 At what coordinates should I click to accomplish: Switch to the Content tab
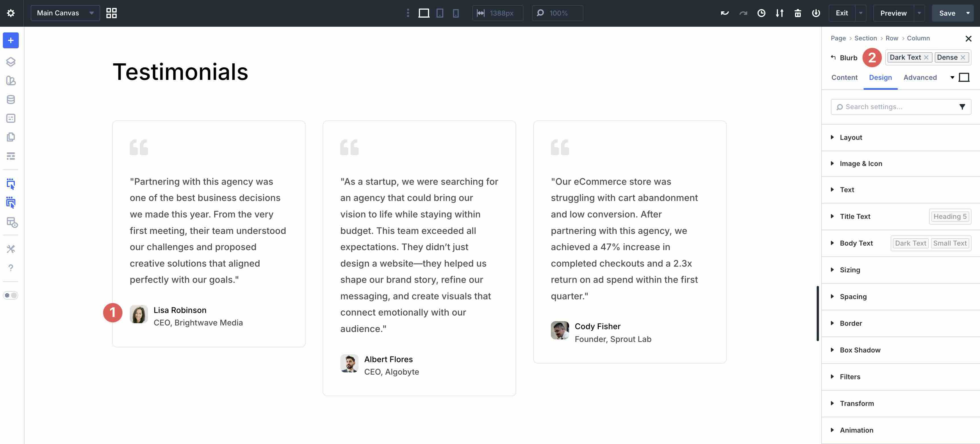click(x=844, y=78)
